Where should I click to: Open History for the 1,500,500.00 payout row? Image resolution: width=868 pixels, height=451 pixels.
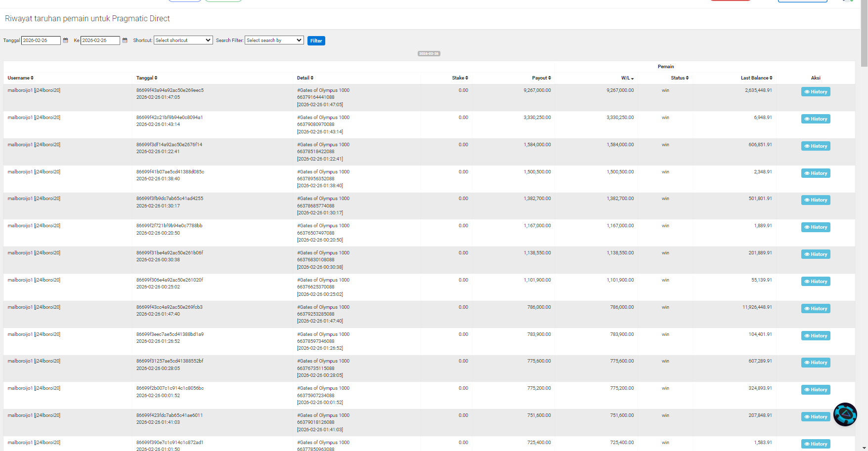816,173
